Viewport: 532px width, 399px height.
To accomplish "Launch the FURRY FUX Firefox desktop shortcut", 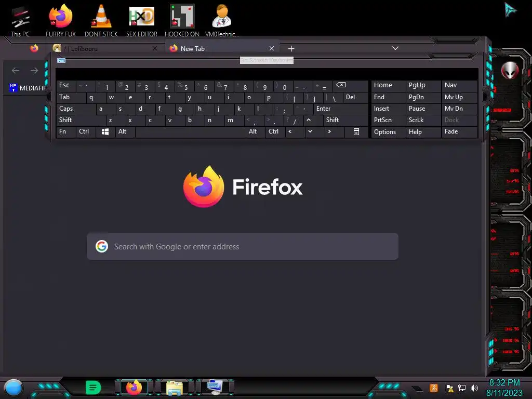I will [x=60, y=21].
